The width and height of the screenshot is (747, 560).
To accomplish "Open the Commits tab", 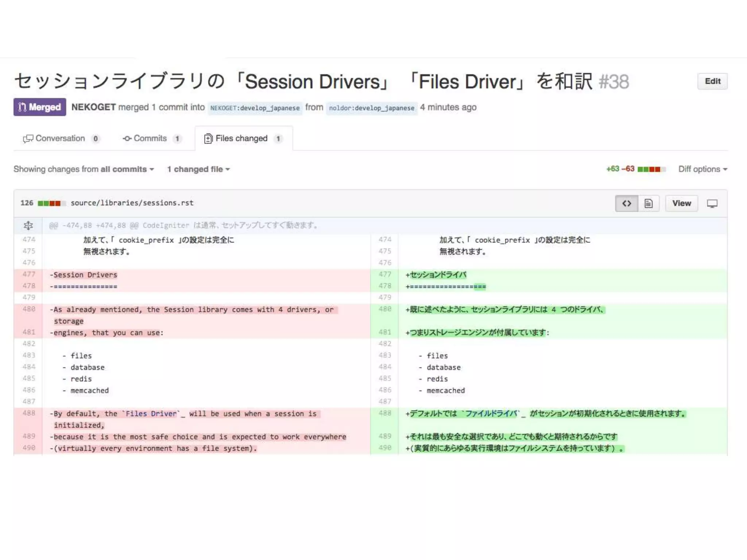I will (150, 139).
